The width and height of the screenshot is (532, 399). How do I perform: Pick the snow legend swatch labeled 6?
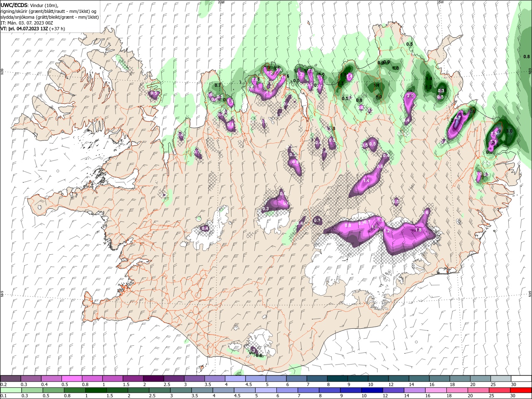(296, 378)
